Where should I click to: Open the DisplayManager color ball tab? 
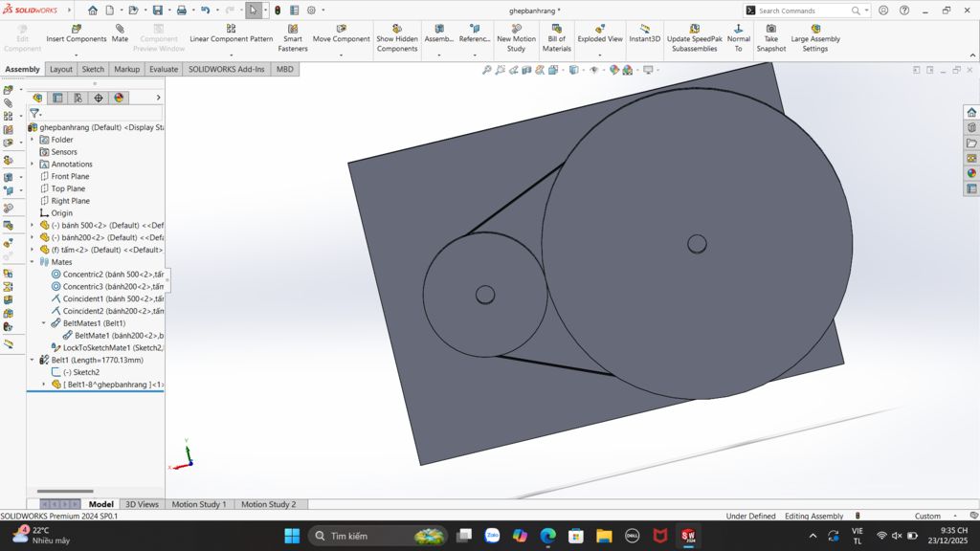(x=119, y=98)
